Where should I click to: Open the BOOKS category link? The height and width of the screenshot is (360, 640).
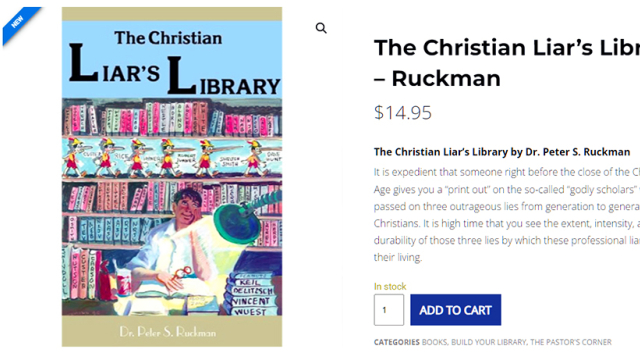click(434, 342)
